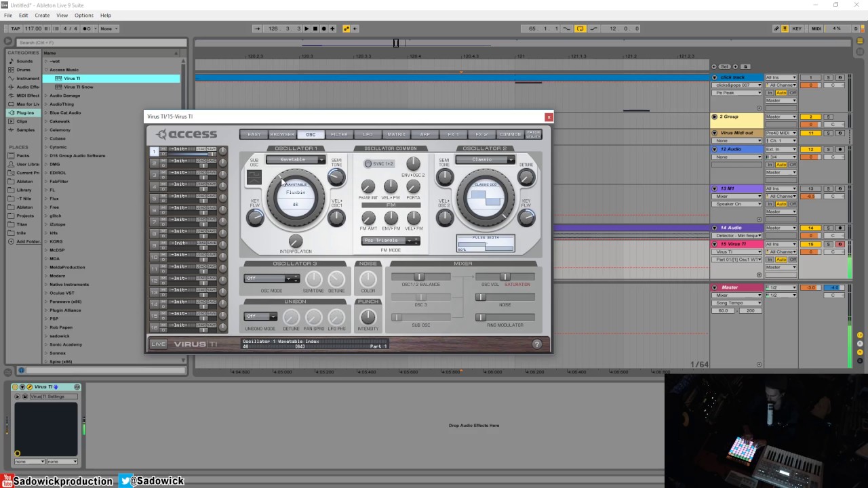
Task: Open FM Mode Pos Triangle dropdown
Action: (391, 240)
